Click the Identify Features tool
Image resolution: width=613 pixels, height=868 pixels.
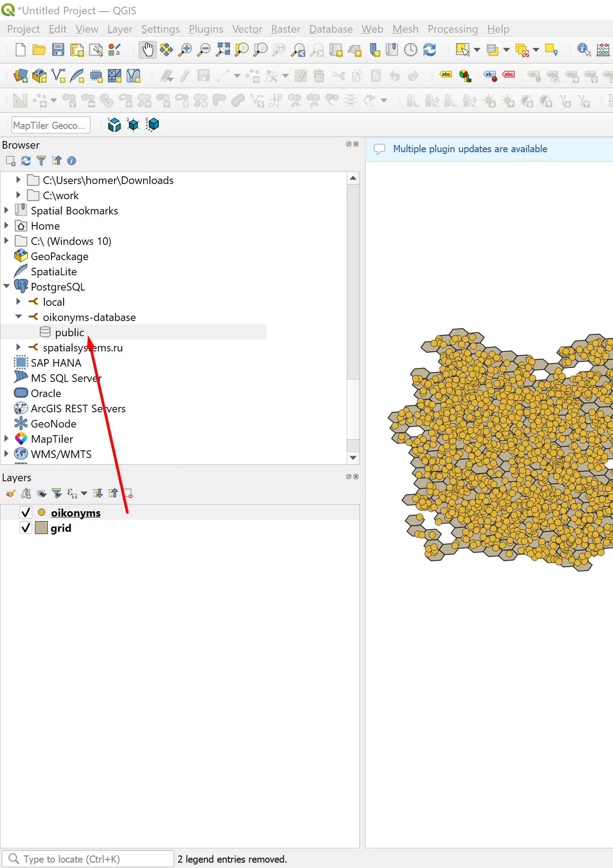tap(583, 50)
